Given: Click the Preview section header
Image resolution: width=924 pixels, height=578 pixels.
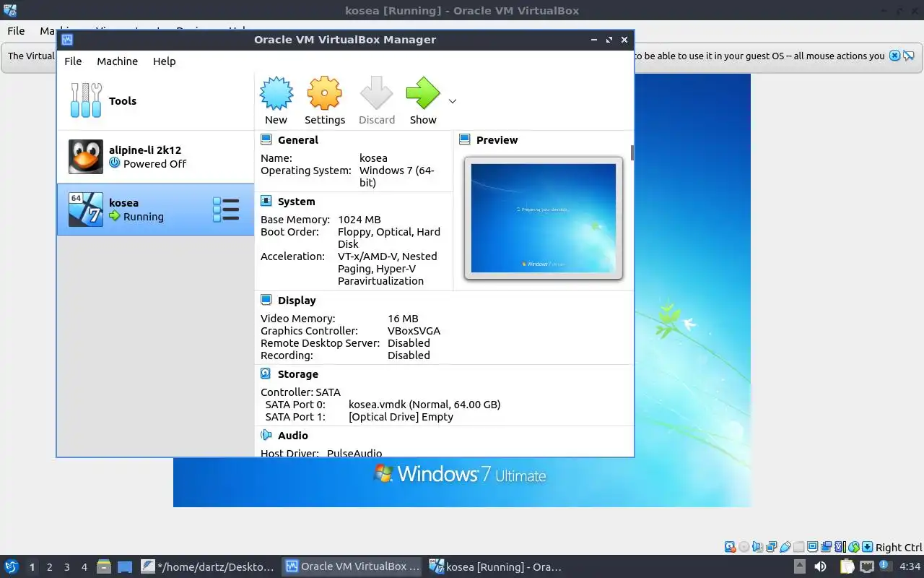Looking at the screenshot, I should click(x=497, y=140).
